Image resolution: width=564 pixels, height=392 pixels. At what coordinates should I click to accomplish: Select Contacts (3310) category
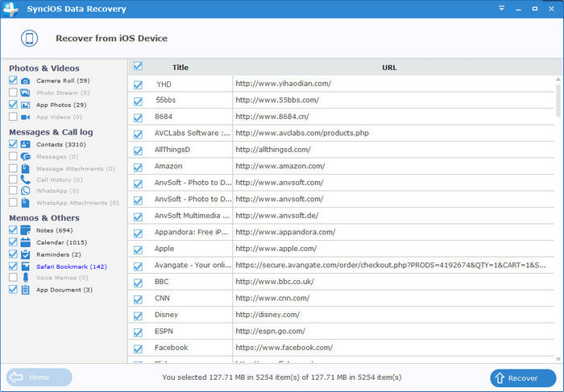[61, 144]
